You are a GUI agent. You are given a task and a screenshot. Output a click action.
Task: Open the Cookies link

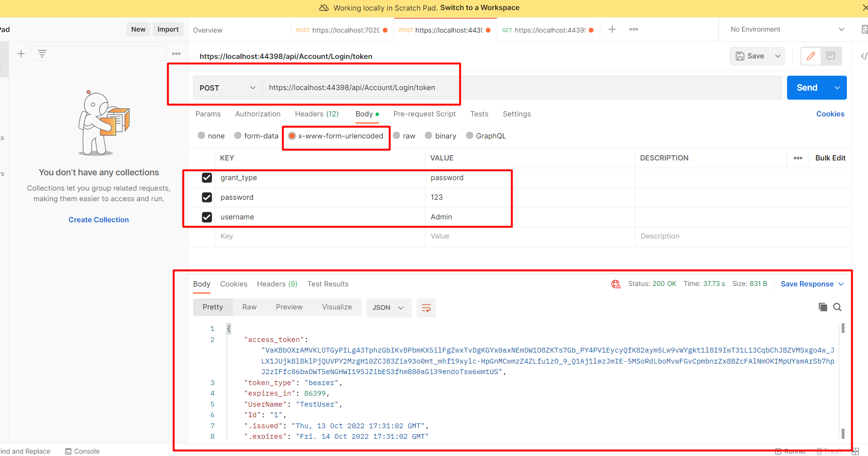click(x=830, y=114)
